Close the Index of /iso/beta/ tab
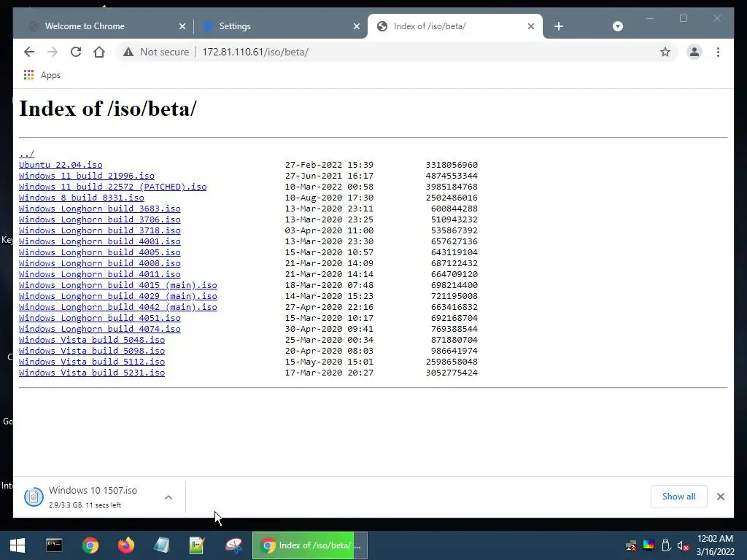The width and height of the screenshot is (747, 560). 531,26
